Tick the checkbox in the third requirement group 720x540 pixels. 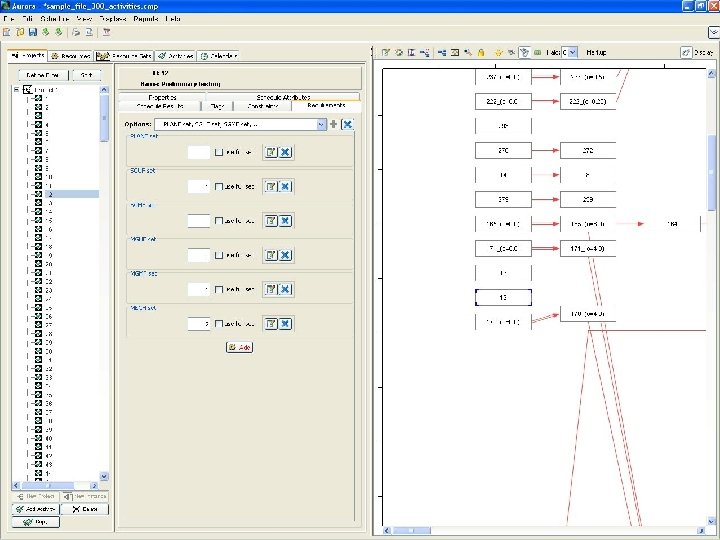pyautogui.click(x=219, y=221)
